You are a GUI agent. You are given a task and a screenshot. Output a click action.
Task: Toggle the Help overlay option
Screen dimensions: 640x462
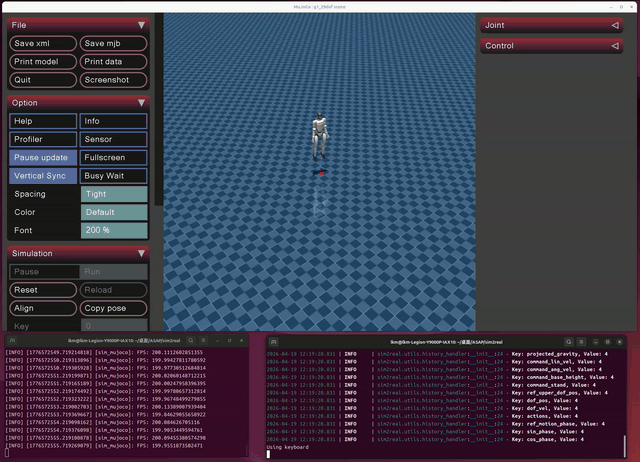[x=43, y=121]
